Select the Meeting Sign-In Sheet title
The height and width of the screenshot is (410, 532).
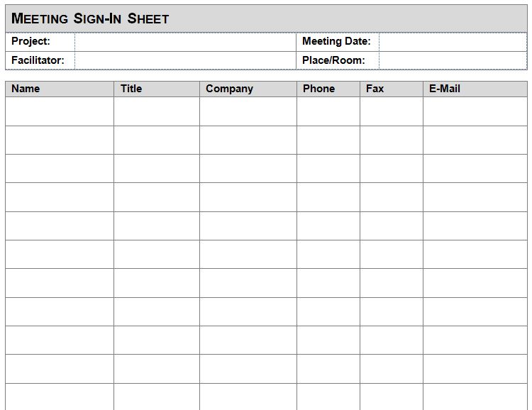point(90,18)
